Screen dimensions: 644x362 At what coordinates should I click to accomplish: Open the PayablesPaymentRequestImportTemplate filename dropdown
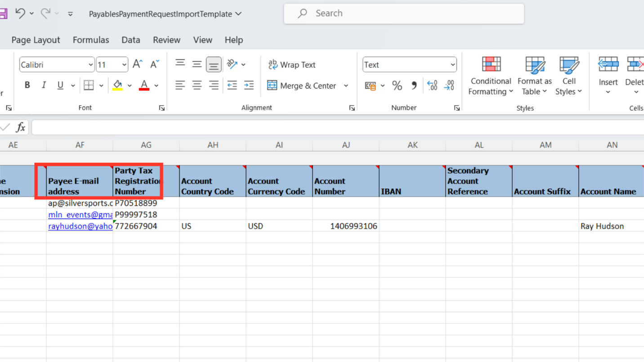[238, 14]
